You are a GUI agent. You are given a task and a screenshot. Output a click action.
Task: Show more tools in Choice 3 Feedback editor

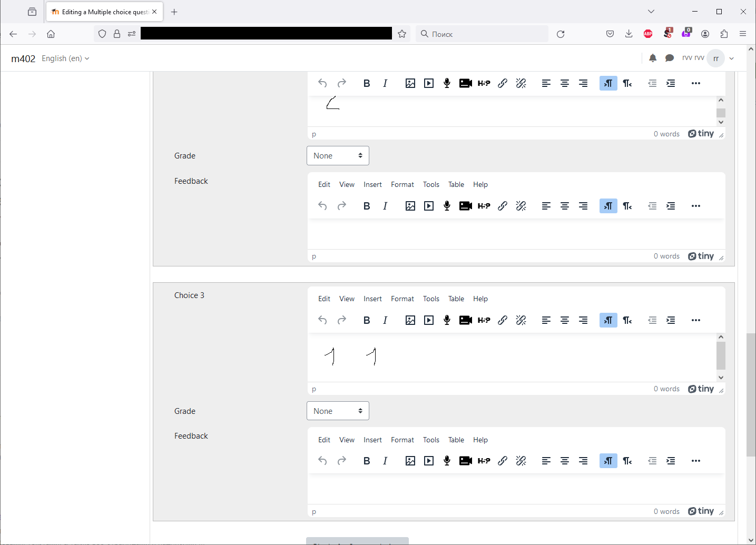[x=696, y=461]
